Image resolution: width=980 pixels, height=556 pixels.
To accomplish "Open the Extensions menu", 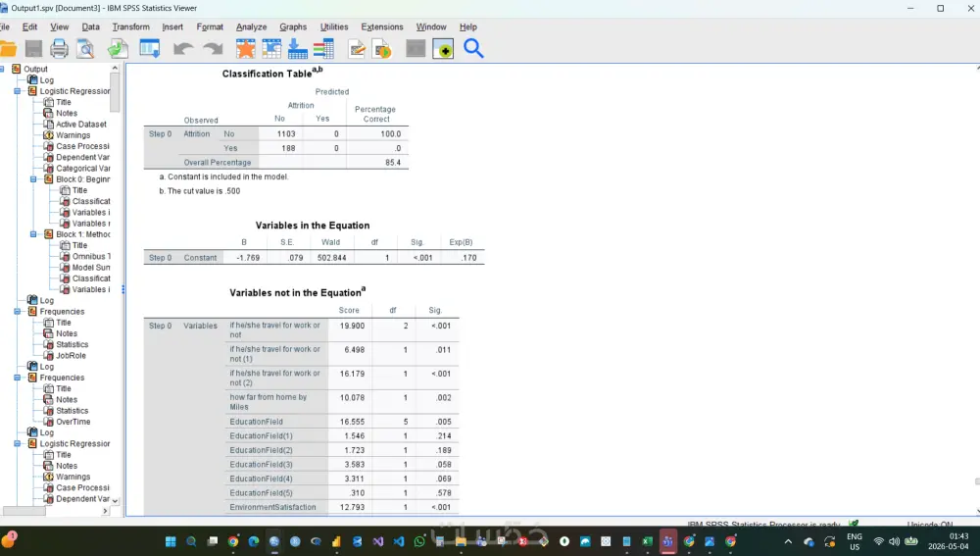I will pyautogui.click(x=382, y=26).
